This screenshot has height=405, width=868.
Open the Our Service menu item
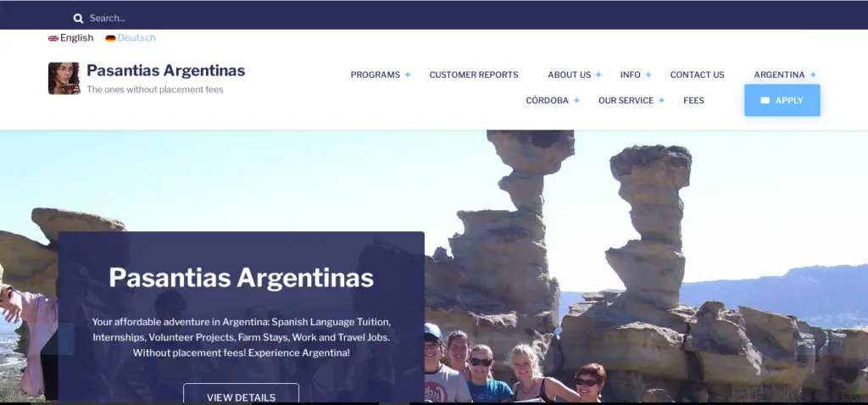(626, 101)
